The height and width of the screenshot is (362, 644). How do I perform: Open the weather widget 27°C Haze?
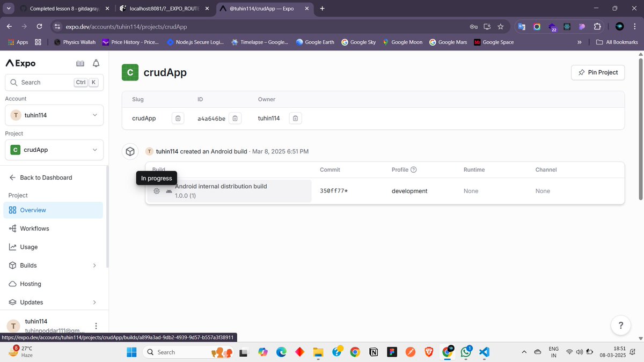(x=21, y=352)
